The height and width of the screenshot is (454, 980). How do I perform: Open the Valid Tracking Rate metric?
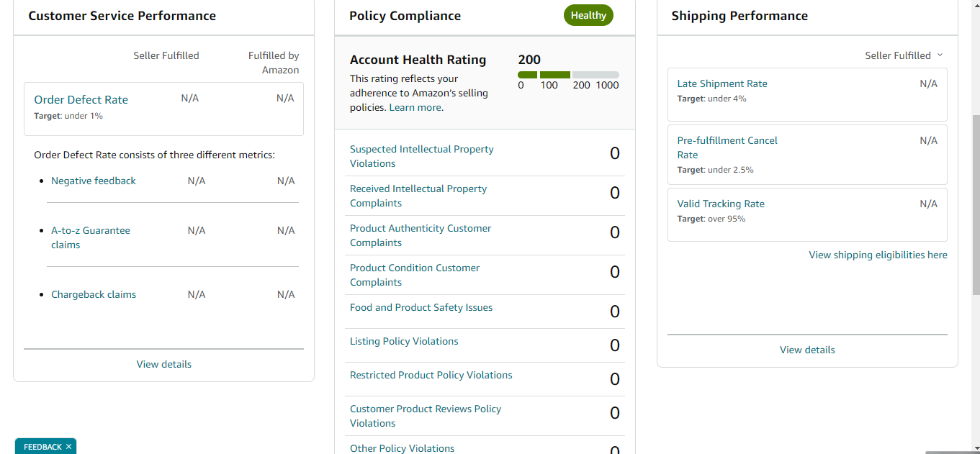(721, 204)
